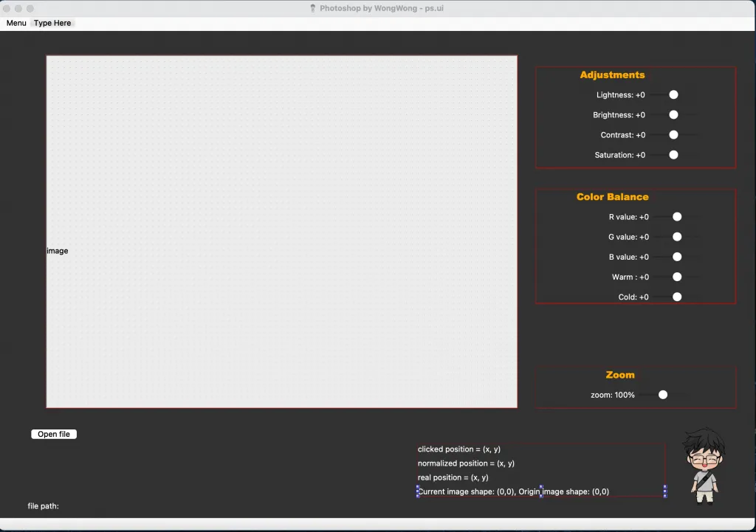
Task: Click the Lightness slider handle
Action: pyautogui.click(x=673, y=94)
